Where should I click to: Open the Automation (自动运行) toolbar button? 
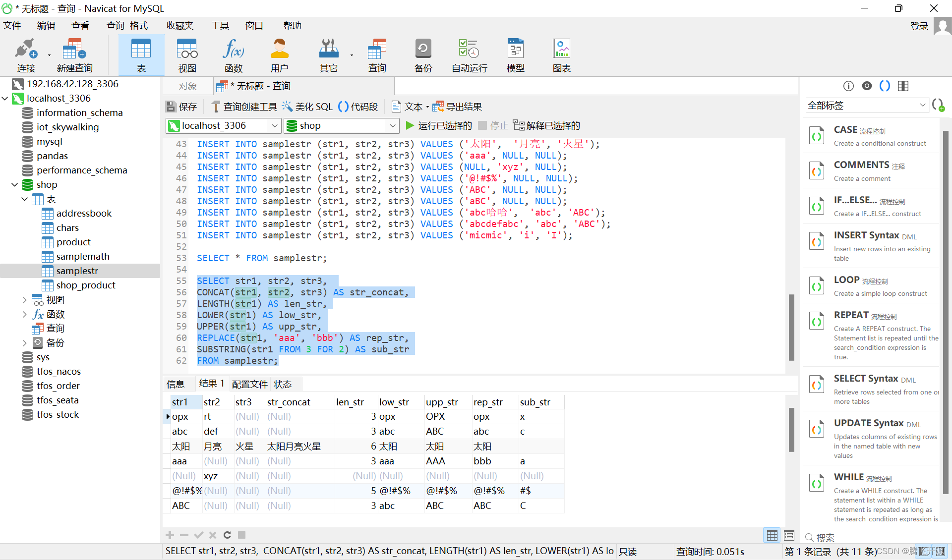point(469,55)
